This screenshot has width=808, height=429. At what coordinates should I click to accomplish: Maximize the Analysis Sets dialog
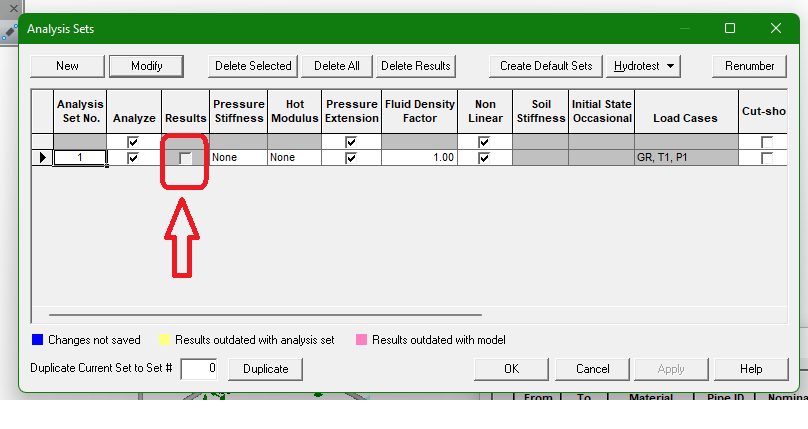pos(730,28)
